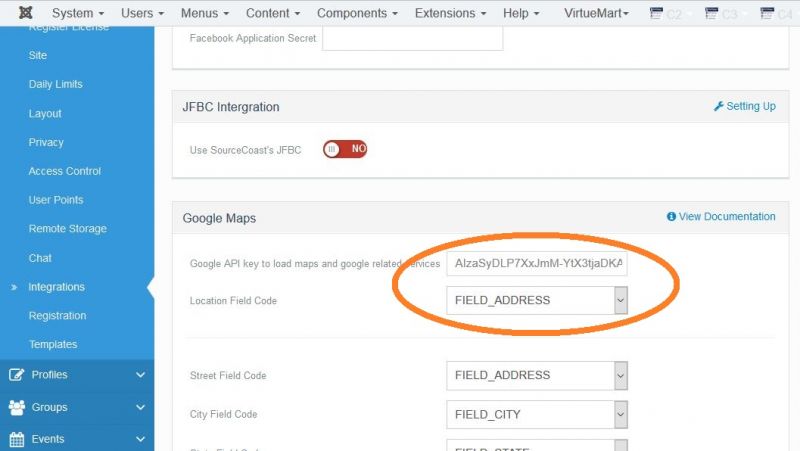Screen dimensions: 800x451
Task: Open Chat settings in sidebar
Action: point(40,258)
